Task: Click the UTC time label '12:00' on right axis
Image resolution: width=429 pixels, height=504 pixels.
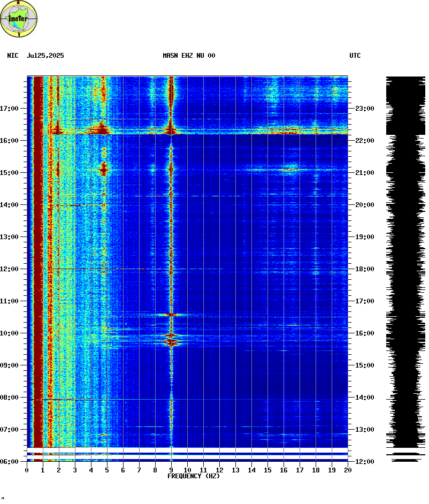Action: 365,462
